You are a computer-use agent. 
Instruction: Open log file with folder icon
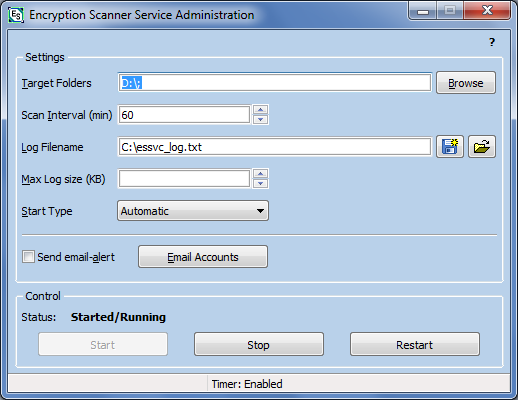(482, 147)
